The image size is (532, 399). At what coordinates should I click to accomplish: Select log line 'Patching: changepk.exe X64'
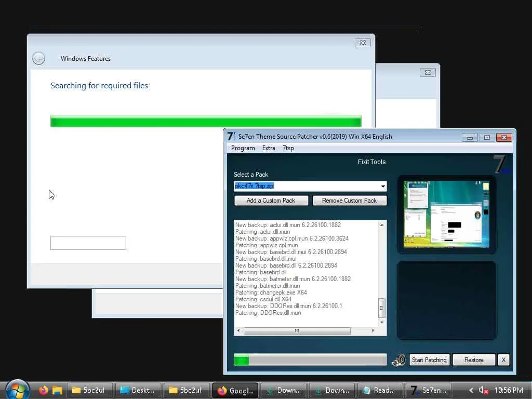point(271,292)
